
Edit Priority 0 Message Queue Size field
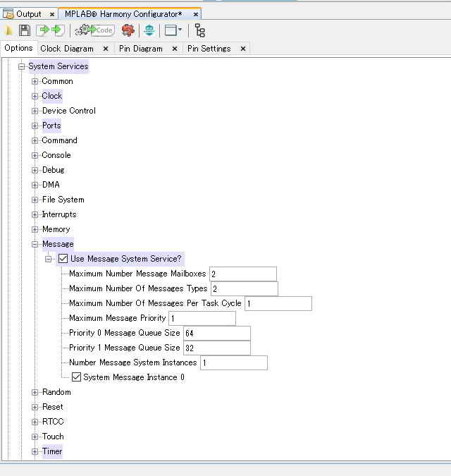pyautogui.click(x=217, y=333)
